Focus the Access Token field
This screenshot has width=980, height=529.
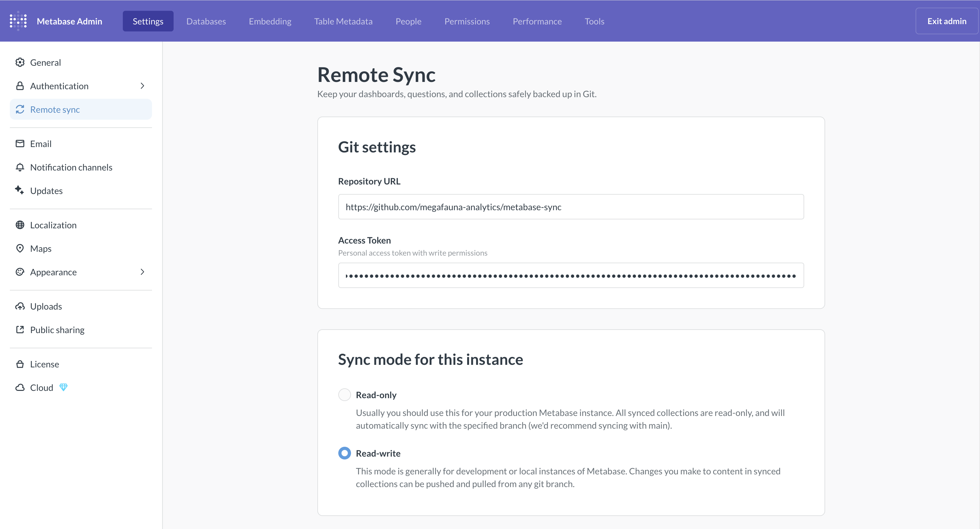click(571, 275)
